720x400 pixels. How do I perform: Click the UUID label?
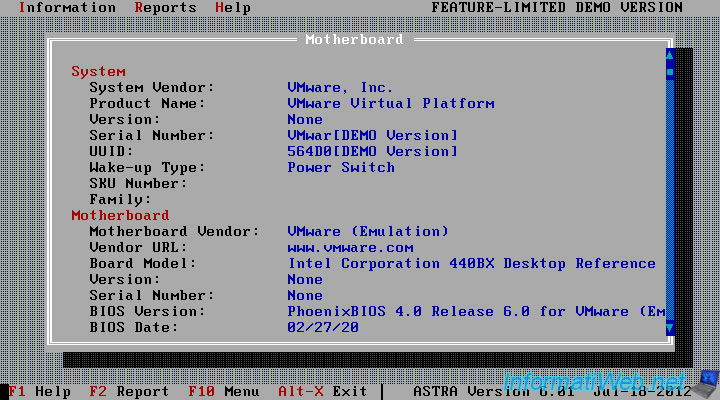[111, 152]
